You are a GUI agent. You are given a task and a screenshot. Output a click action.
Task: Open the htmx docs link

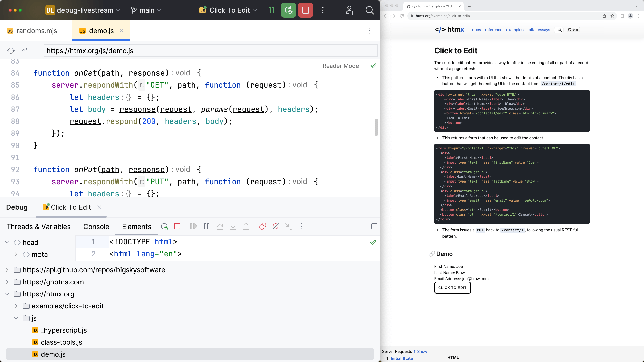click(x=476, y=30)
